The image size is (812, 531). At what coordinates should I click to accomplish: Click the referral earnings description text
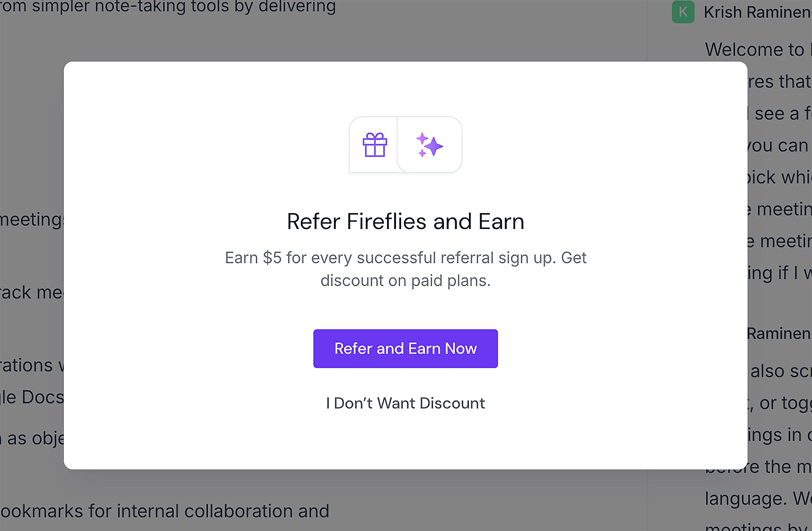pyautogui.click(x=405, y=269)
